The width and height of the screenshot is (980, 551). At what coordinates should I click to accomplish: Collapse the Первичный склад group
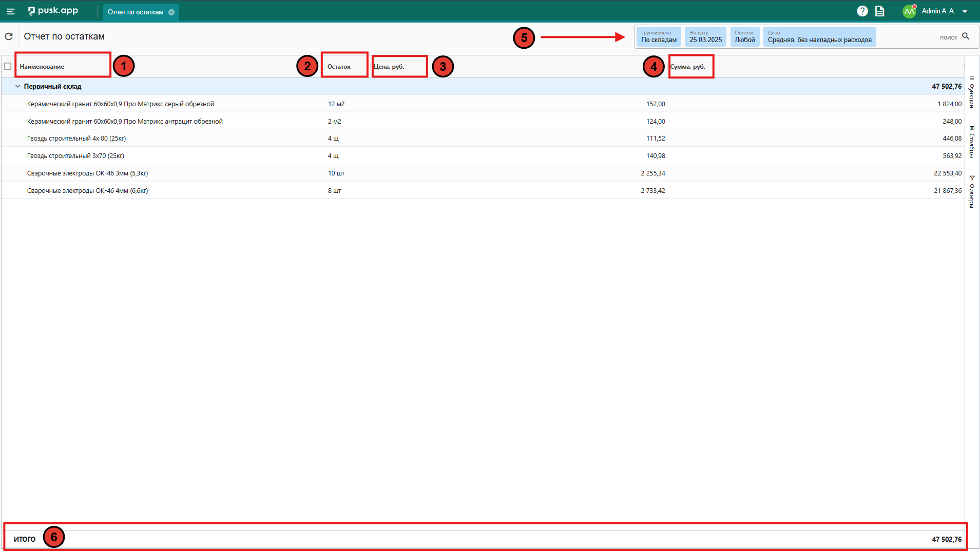(17, 86)
